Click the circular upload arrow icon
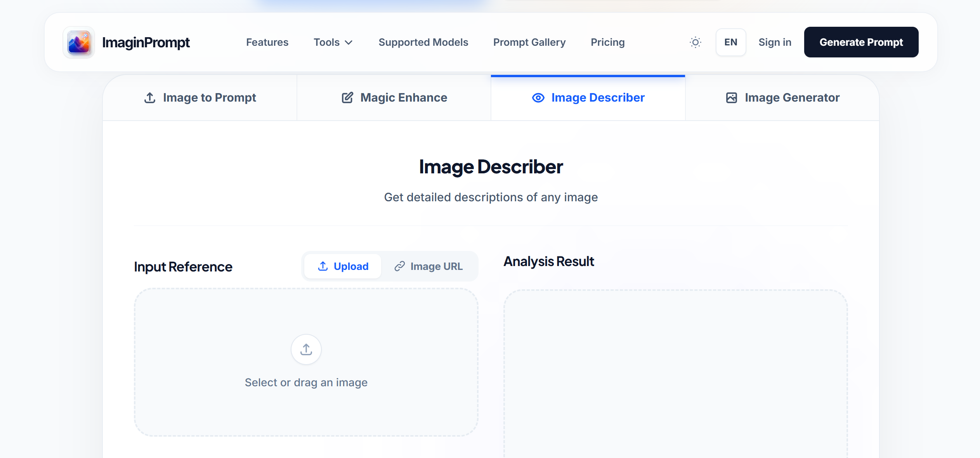This screenshot has width=980, height=458. point(306,349)
